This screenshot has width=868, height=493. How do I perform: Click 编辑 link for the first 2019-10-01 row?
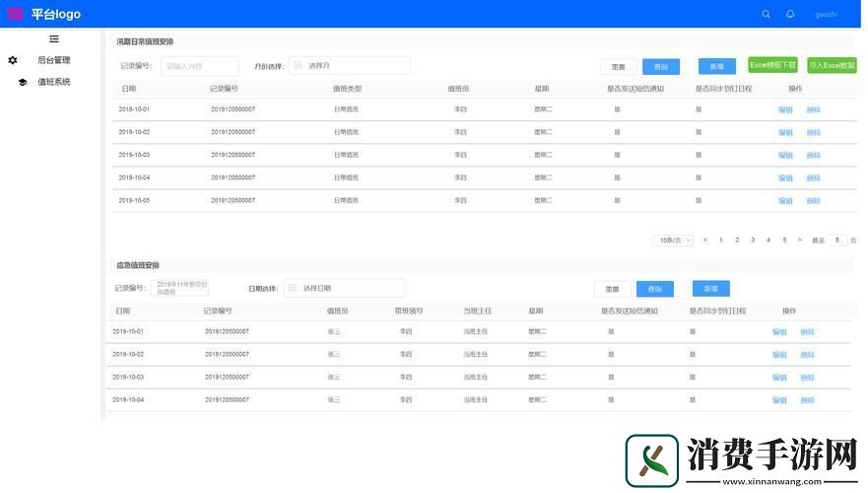[785, 109]
